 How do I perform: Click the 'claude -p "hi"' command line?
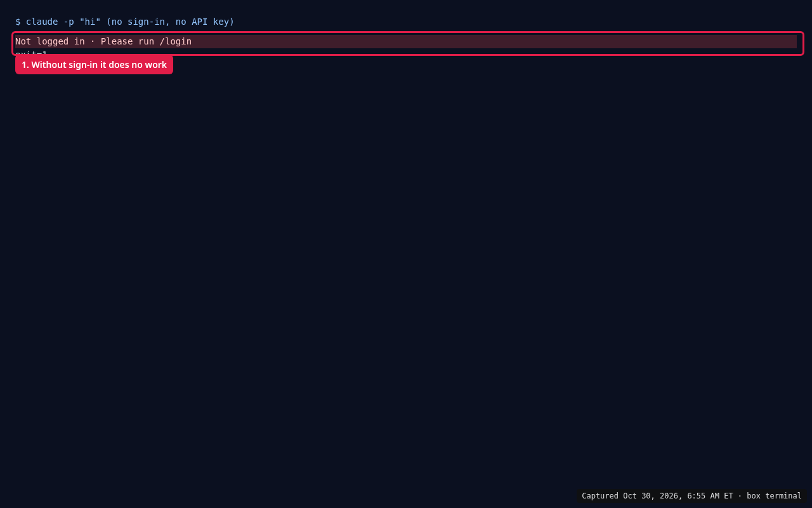(125, 22)
